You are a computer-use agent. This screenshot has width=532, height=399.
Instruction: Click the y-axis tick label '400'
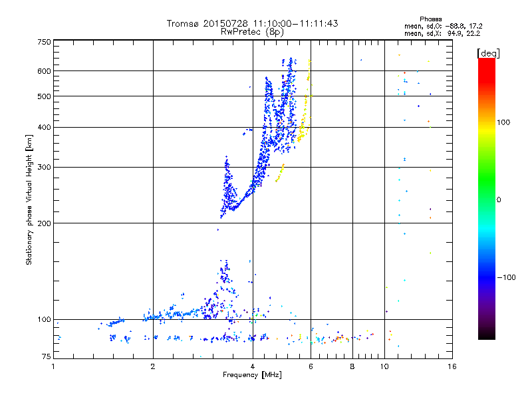coord(44,128)
